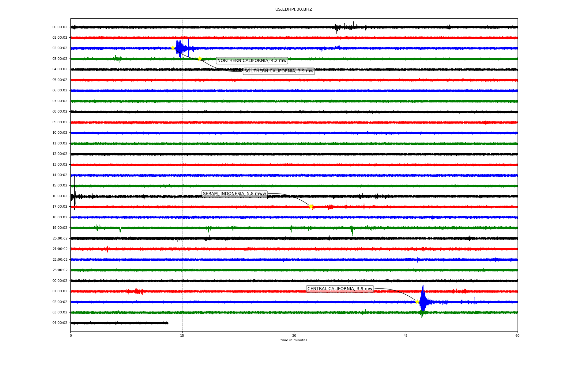Click the 23:00:02 row time label
This screenshot has width=588, height=368.
60,270
